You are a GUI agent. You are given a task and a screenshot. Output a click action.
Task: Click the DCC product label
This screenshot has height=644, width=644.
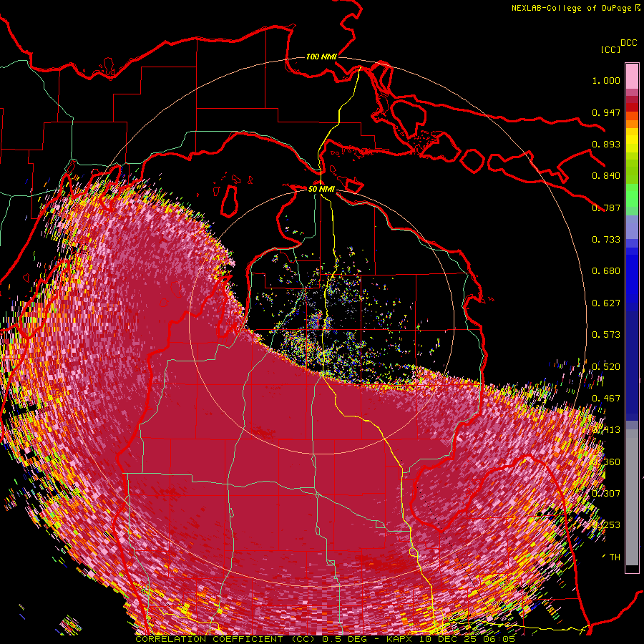click(x=629, y=43)
